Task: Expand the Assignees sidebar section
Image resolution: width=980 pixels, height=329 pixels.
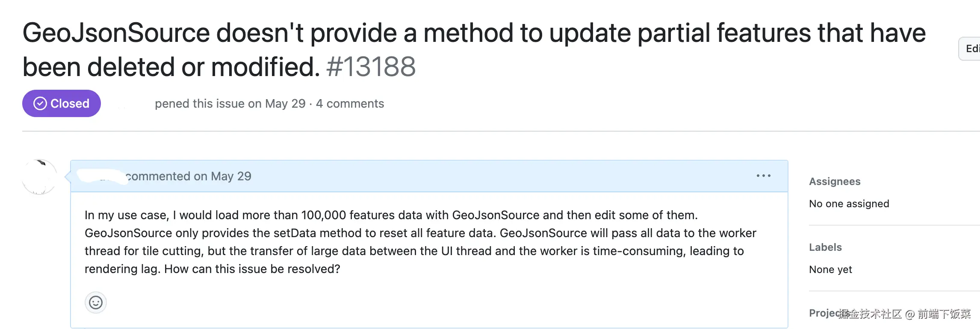Action: tap(835, 182)
